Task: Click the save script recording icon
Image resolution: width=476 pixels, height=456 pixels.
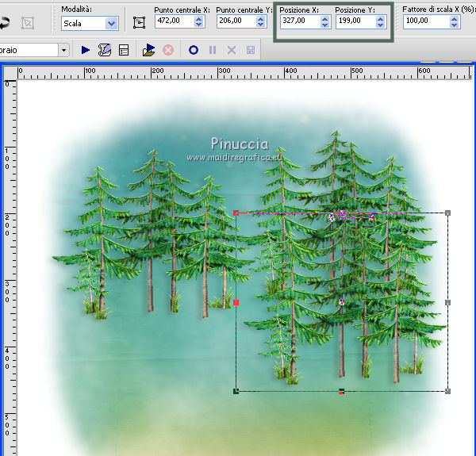Action: [251, 50]
